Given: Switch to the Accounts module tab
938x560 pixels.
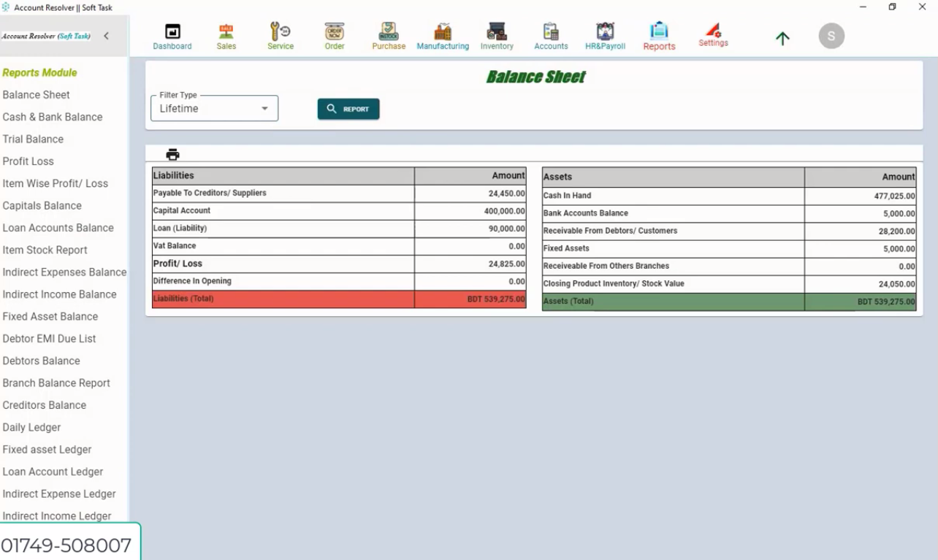Looking at the screenshot, I should [550, 34].
